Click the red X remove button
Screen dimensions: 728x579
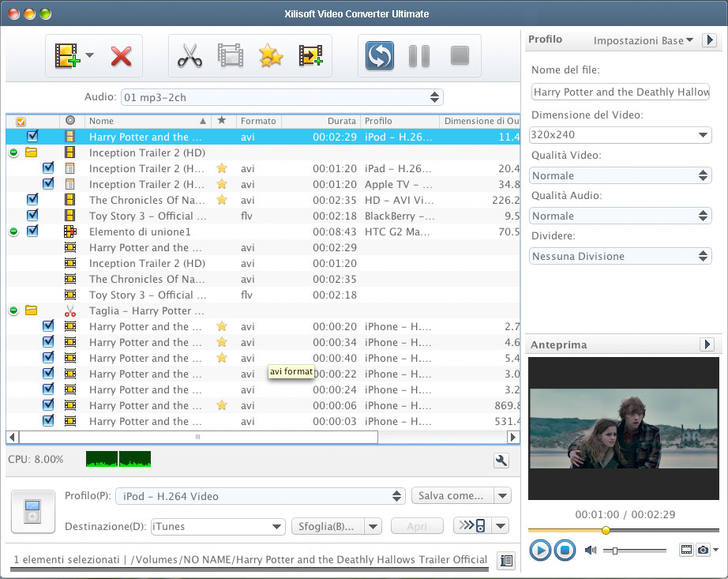coord(121,56)
